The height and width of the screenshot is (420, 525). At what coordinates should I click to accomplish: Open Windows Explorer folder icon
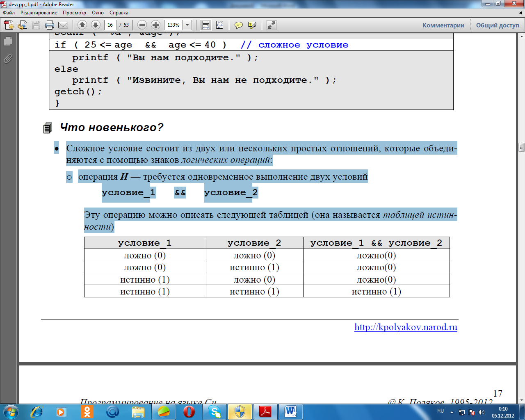pyautogui.click(x=138, y=411)
